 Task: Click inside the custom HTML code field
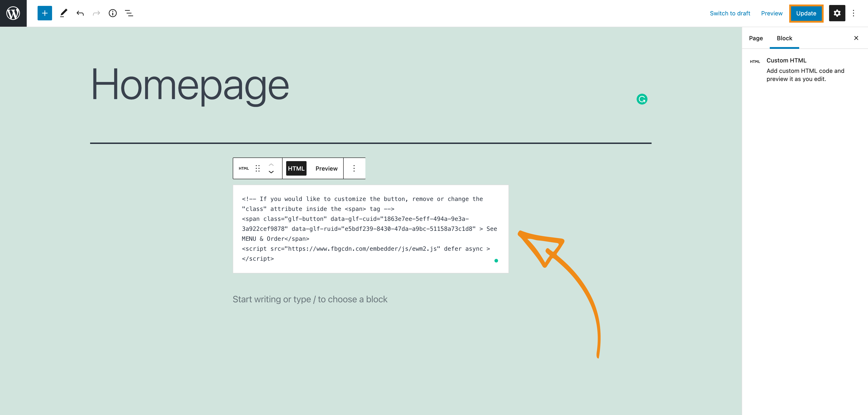pos(371,229)
